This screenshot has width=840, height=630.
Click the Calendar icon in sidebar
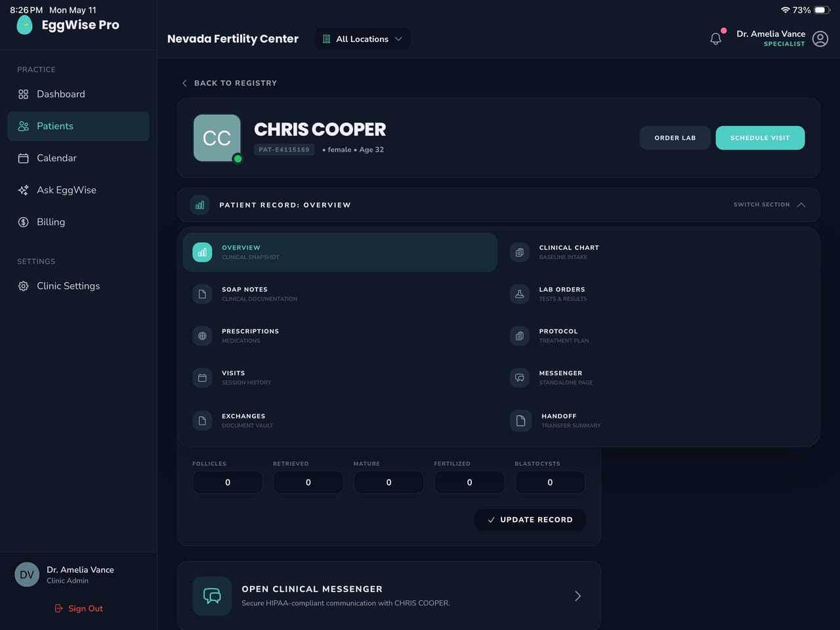pos(24,158)
